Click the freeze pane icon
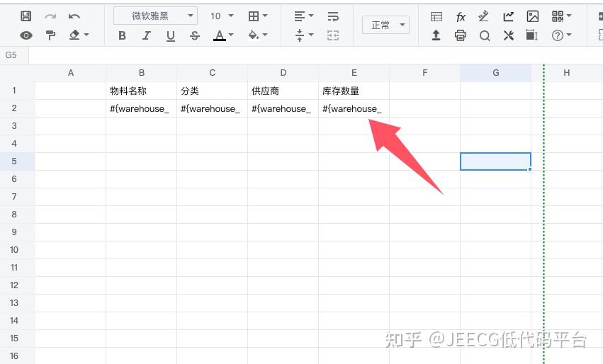Screen dimensions: 603x364 click(532, 35)
